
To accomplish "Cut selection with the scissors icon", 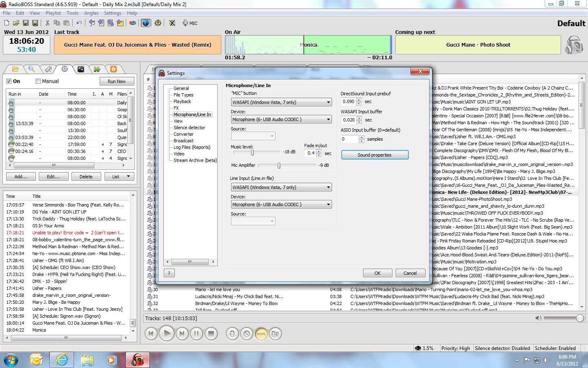I will tap(47, 23).
